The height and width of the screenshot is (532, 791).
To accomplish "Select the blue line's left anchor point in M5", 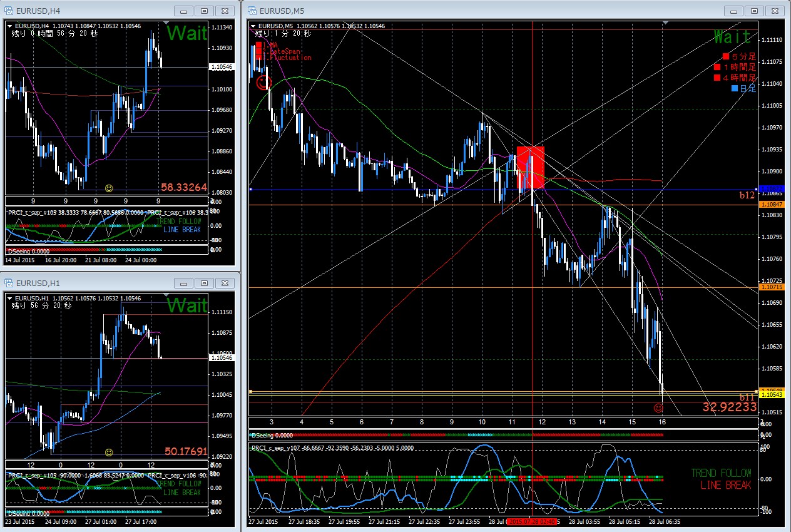I will pos(250,188).
